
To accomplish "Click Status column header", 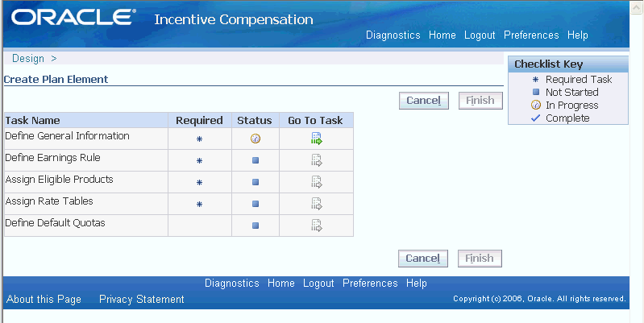I will point(254,121).
